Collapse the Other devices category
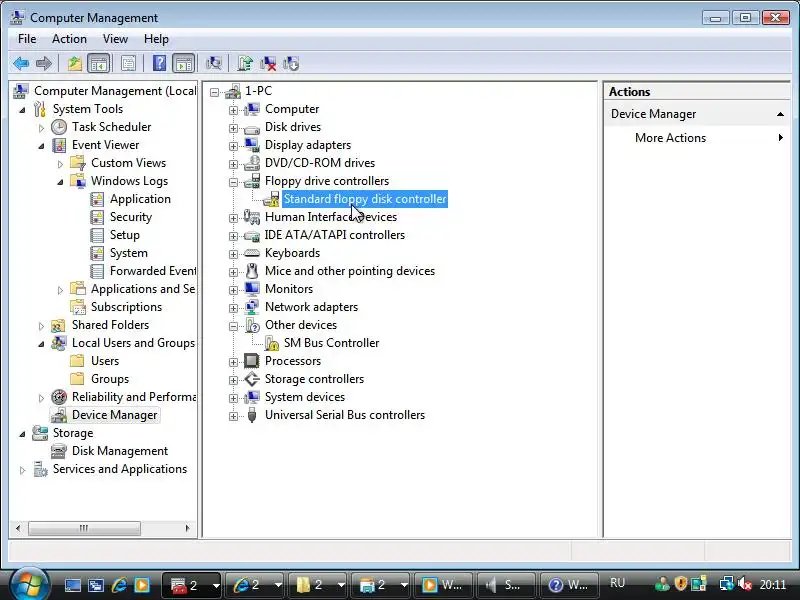This screenshot has width=800, height=600. click(x=233, y=326)
